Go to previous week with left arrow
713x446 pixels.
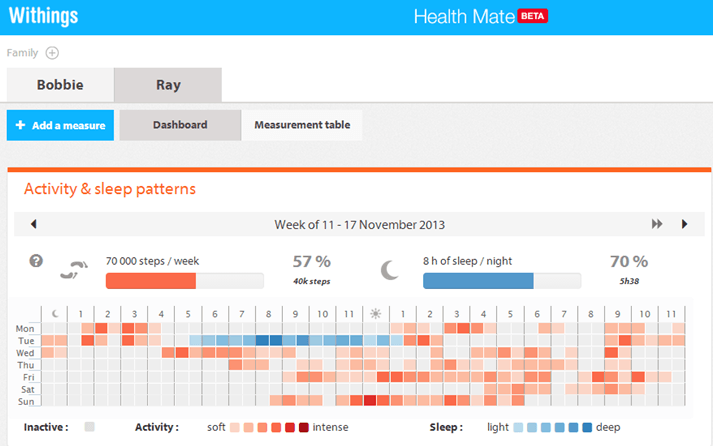pyautogui.click(x=33, y=224)
